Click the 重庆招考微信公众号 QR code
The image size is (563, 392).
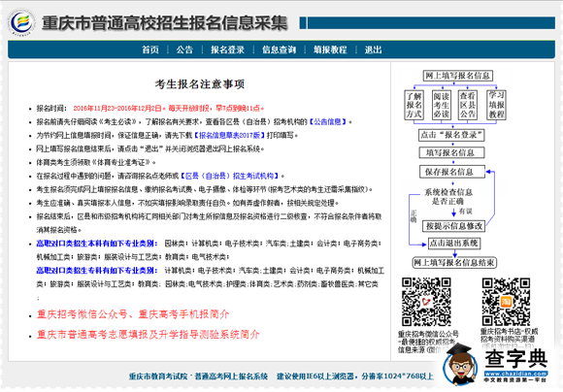426,302
